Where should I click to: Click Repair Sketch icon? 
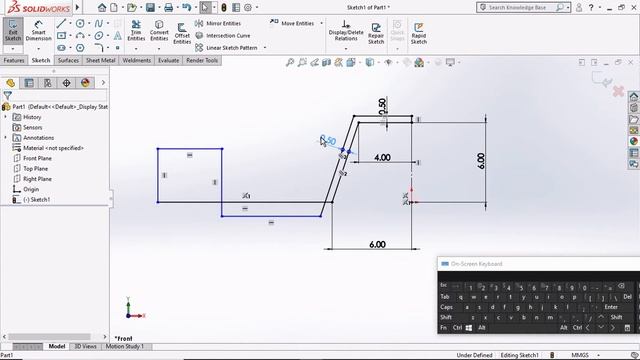pos(376,33)
